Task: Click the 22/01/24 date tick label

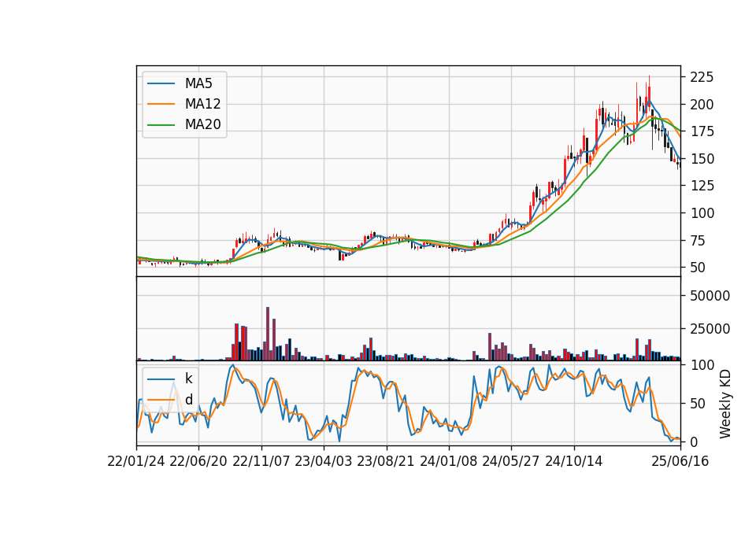Action: pos(136,461)
